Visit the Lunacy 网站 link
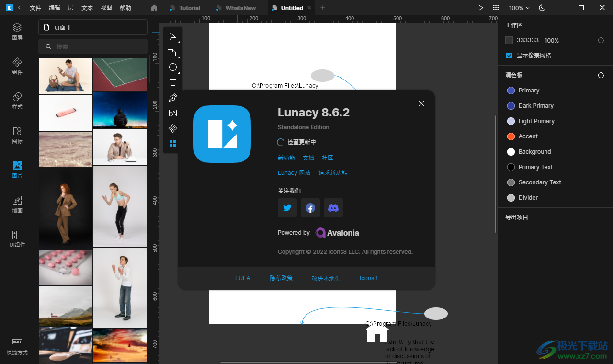The height and width of the screenshot is (364, 613). coord(294,172)
